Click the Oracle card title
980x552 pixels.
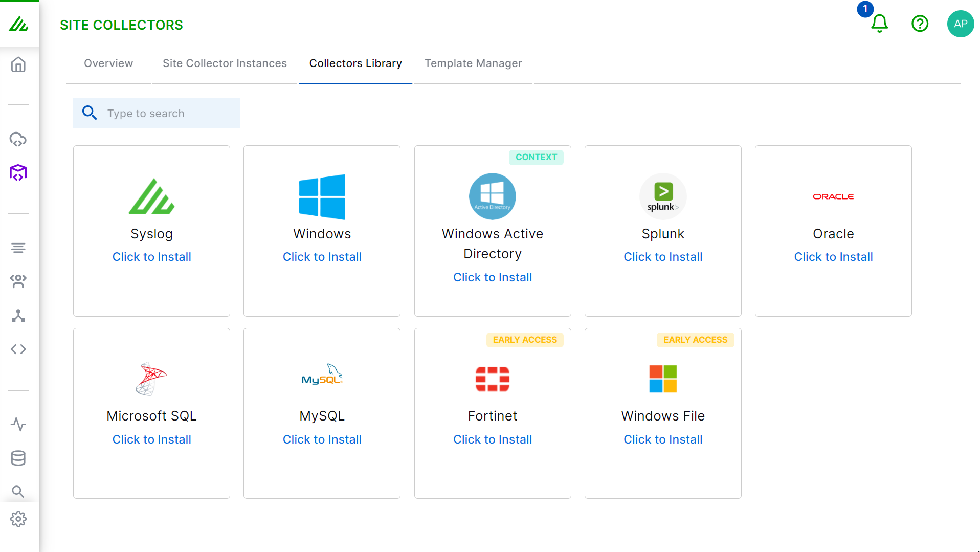(x=833, y=234)
